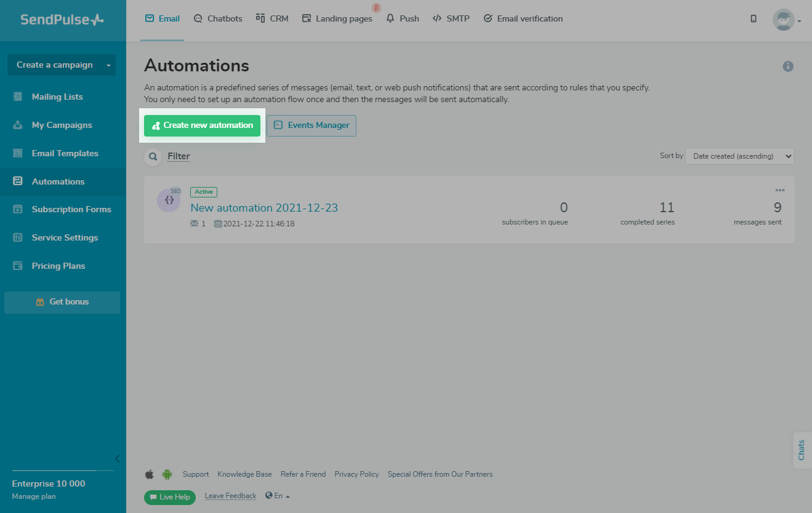
Task: Collapse the left sidebar with the chevron
Action: (x=118, y=458)
